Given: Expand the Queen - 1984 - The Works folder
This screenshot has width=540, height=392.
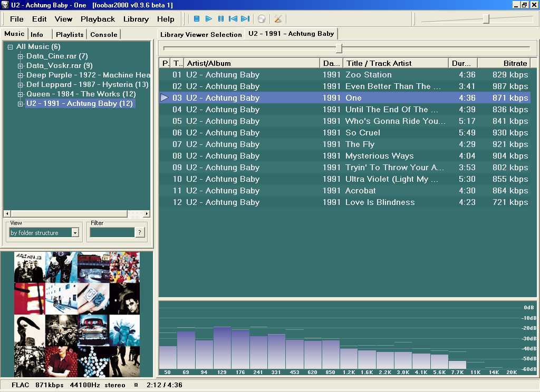Looking at the screenshot, I should pos(21,94).
